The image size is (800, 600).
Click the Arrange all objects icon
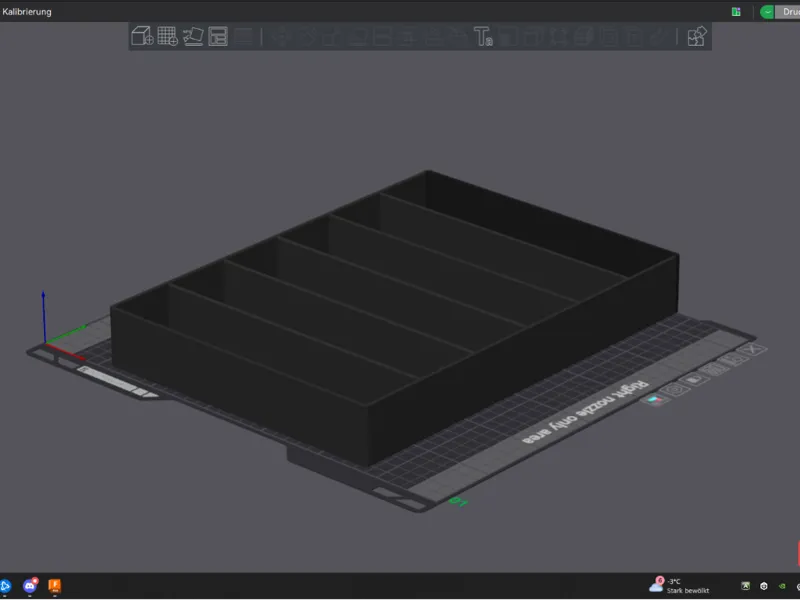click(x=218, y=36)
